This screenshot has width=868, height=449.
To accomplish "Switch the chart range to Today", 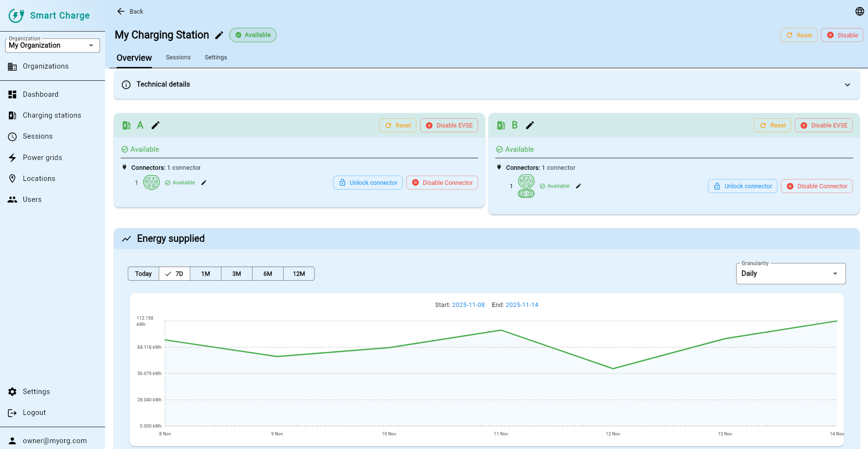I will (143, 274).
